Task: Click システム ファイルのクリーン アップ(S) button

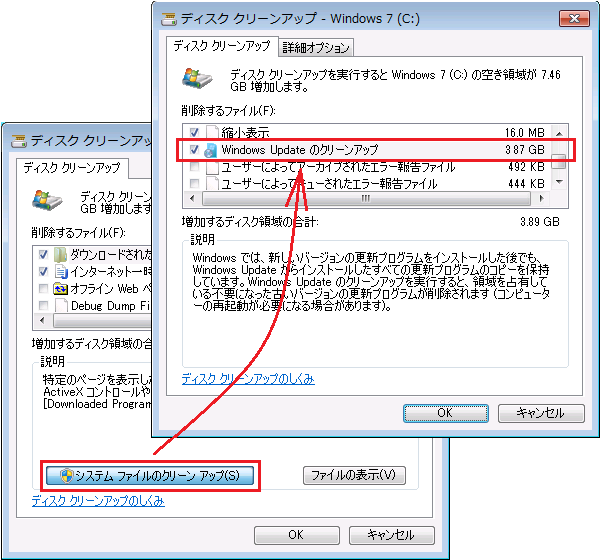Action: pyautogui.click(x=150, y=476)
